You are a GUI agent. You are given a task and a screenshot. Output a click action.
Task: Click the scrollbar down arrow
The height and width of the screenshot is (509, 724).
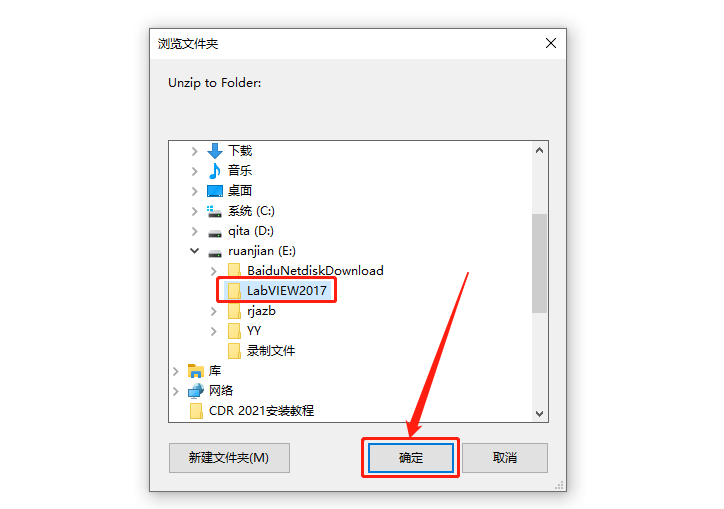(x=539, y=413)
